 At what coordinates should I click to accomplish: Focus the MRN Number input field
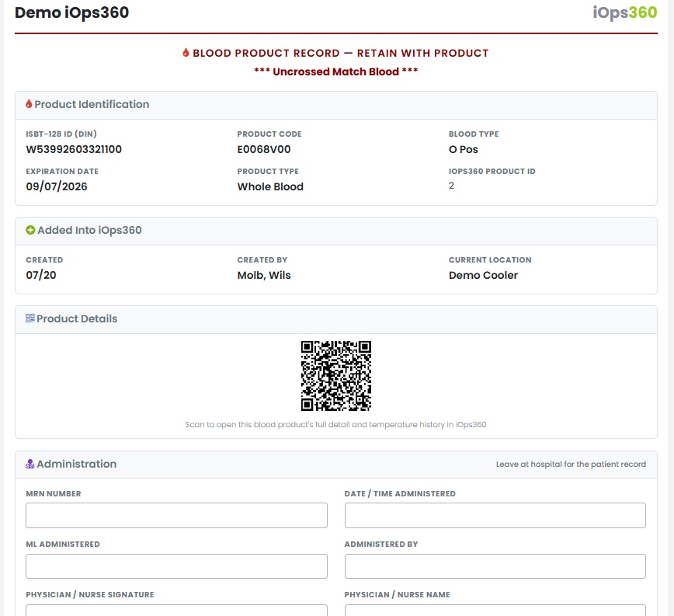pos(177,516)
